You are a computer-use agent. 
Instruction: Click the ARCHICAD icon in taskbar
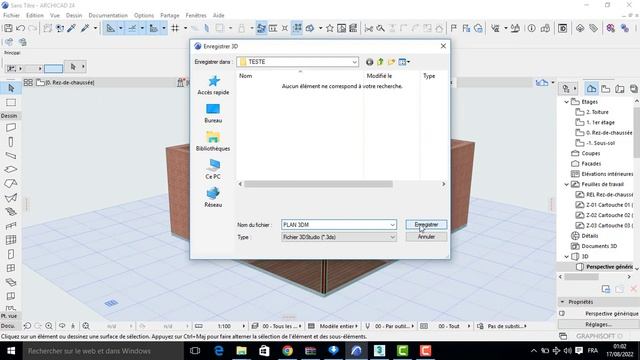coord(356,351)
